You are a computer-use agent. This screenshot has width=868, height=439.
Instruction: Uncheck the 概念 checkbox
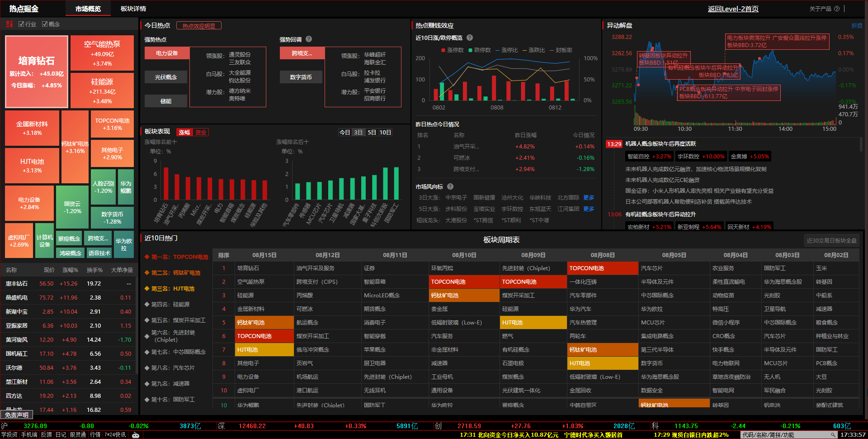click(x=45, y=24)
